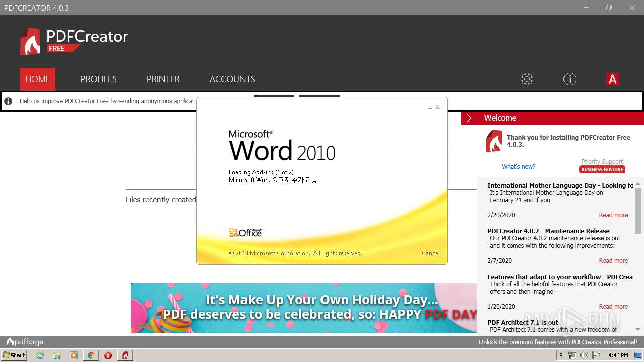
Task: Read more about Features that adapt workflow
Action: point(613,307)
